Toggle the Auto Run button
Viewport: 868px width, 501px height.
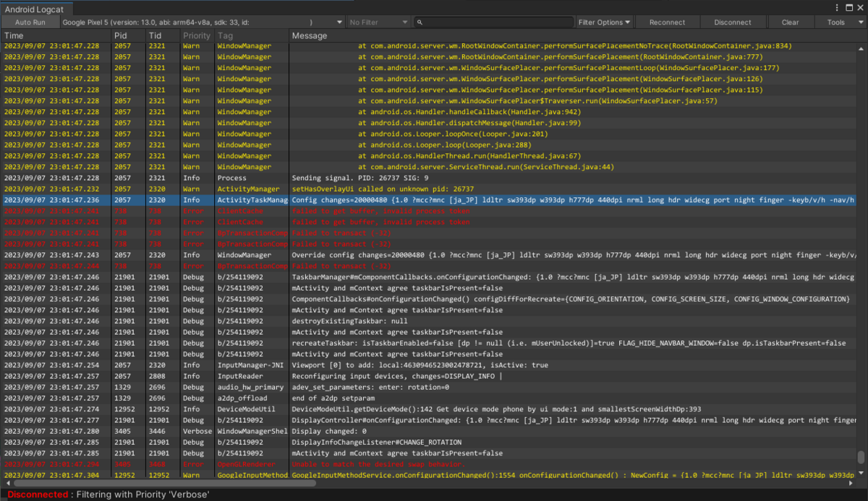pyautogui.click(x=30, y=22)
